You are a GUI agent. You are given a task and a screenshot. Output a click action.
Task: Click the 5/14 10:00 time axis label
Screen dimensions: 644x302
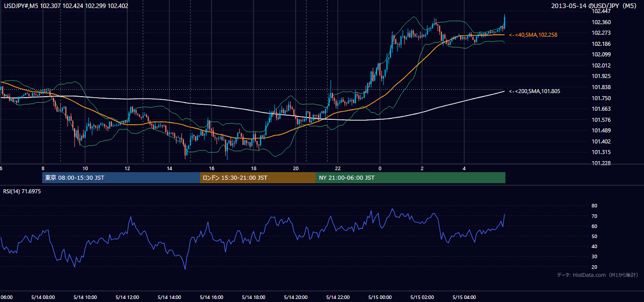85,297
